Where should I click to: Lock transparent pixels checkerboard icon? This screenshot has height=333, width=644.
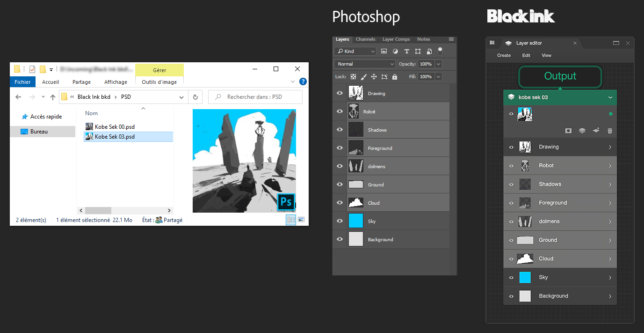click(x=353, y=76)
